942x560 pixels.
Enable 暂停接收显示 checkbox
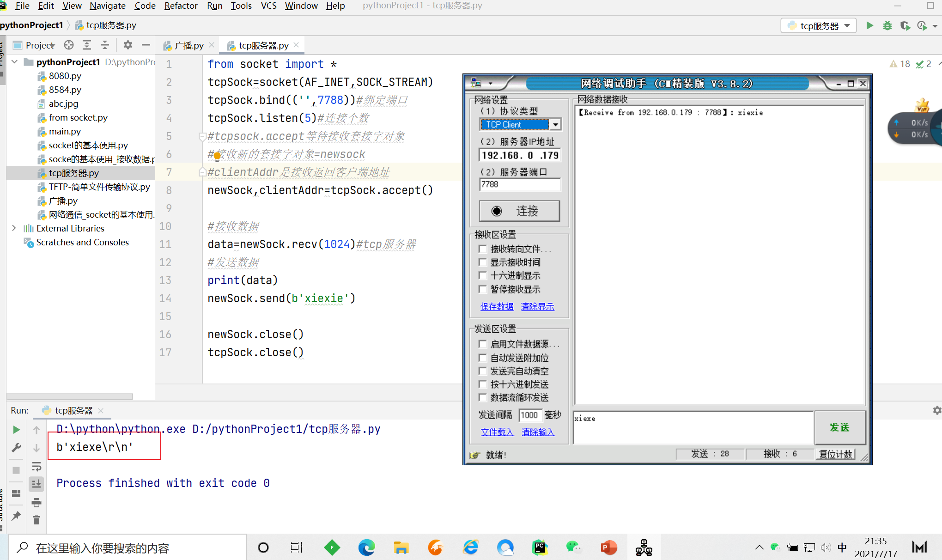[x=483, y=289]
